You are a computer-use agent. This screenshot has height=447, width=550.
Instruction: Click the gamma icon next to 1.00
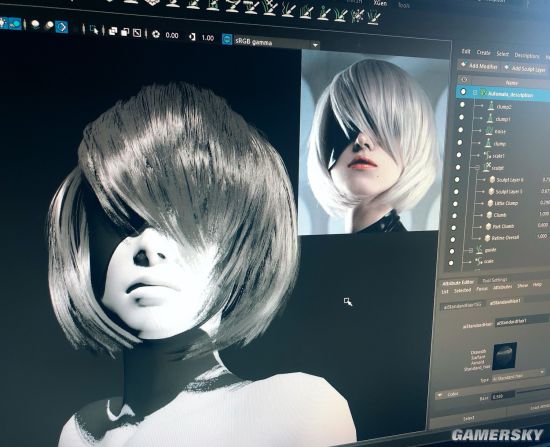tap(192, 36)
